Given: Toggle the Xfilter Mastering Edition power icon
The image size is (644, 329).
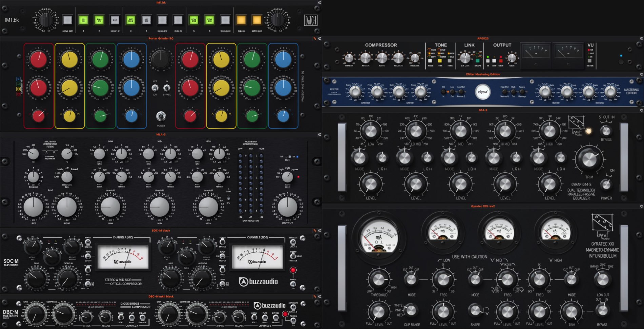Looking at the screenshot, I should click(x=641, y=74).
